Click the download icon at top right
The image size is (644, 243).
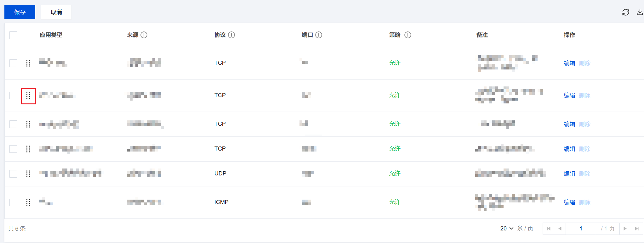[x=640, y=12]
